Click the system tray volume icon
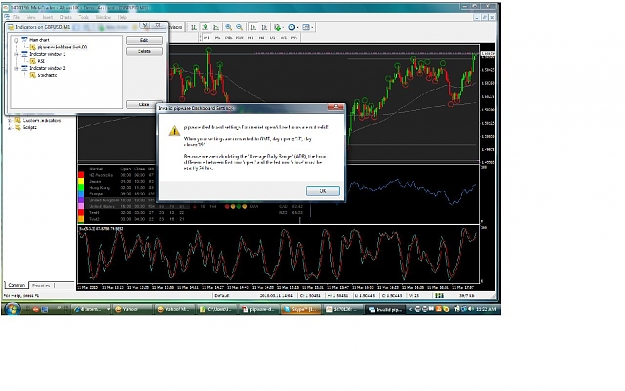Image resolution: width=625 pixels, height=391 pixels. (471, 309)
